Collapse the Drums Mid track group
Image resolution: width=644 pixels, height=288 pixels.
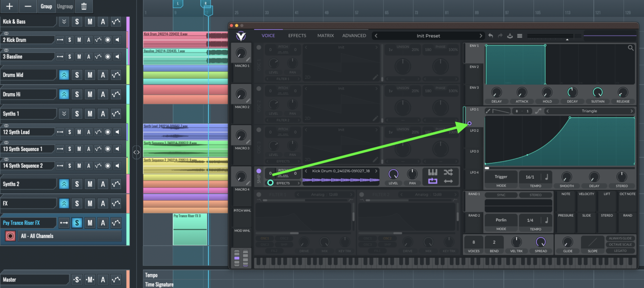pyautogui.click(x=64, y=75)
